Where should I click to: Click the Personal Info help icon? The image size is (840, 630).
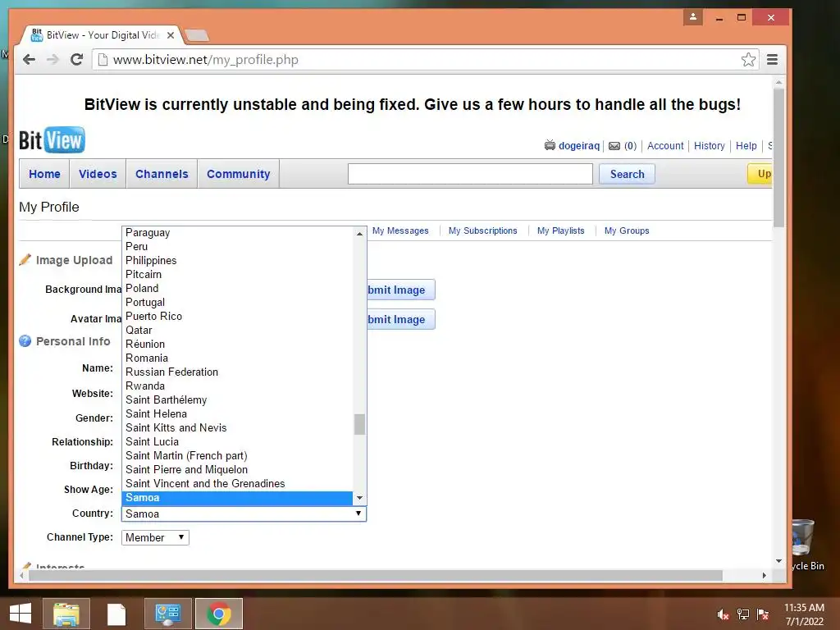coord(25,341)
